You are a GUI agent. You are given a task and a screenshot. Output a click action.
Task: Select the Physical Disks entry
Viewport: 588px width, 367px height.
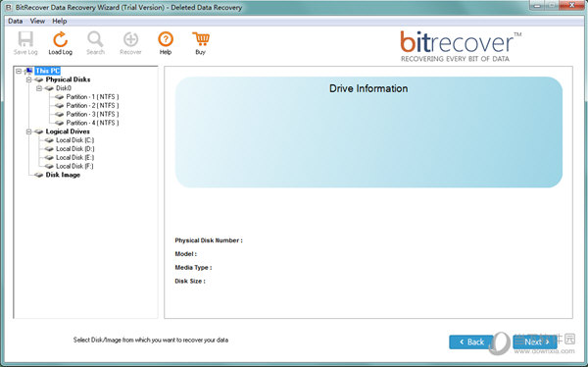68,79
